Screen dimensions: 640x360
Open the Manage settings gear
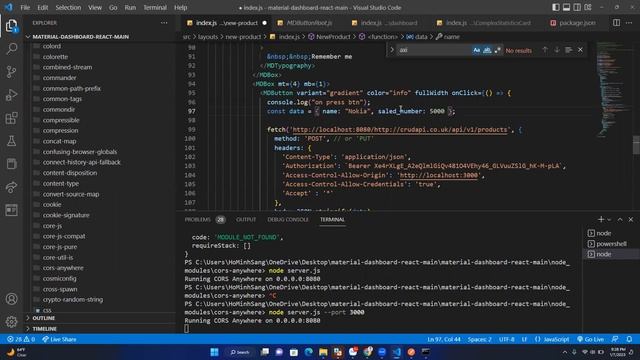tap(11, 322)
